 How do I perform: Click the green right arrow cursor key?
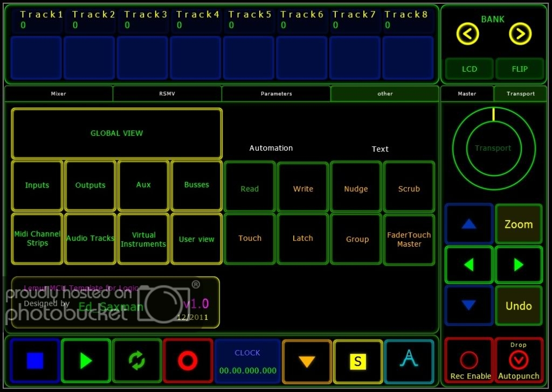pyautogui.click(x=519, y=265)
